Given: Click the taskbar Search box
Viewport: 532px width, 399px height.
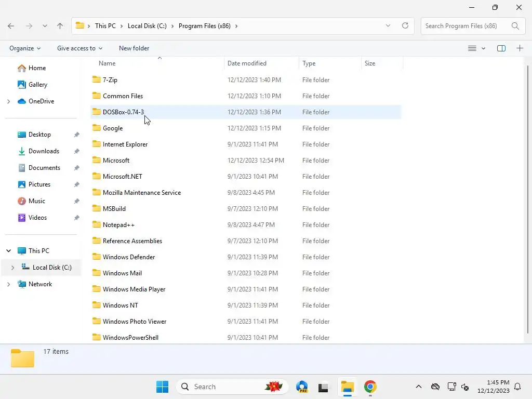Looking at the screenshot, I should pyautogui.click(x=232, y=387).
